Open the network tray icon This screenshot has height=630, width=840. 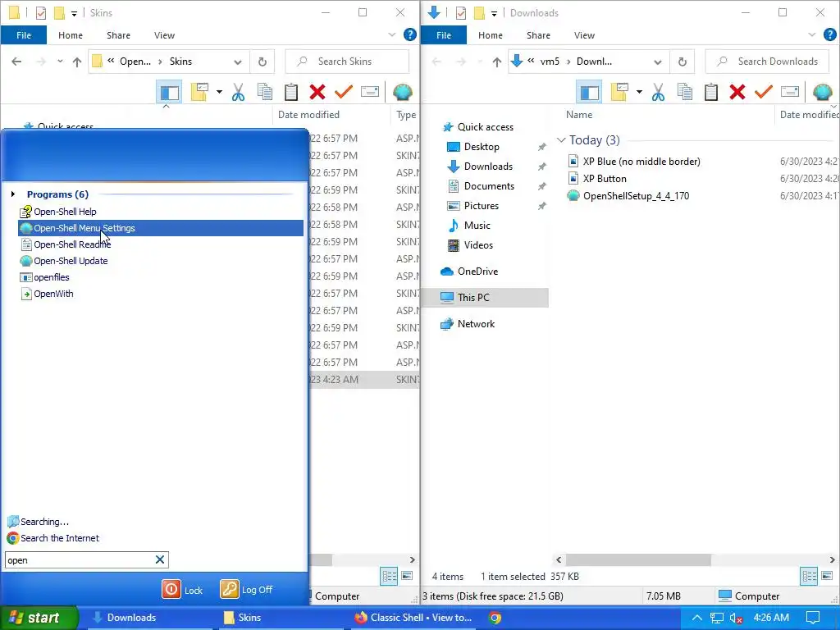pyautogui.click(x=716, y=619)
